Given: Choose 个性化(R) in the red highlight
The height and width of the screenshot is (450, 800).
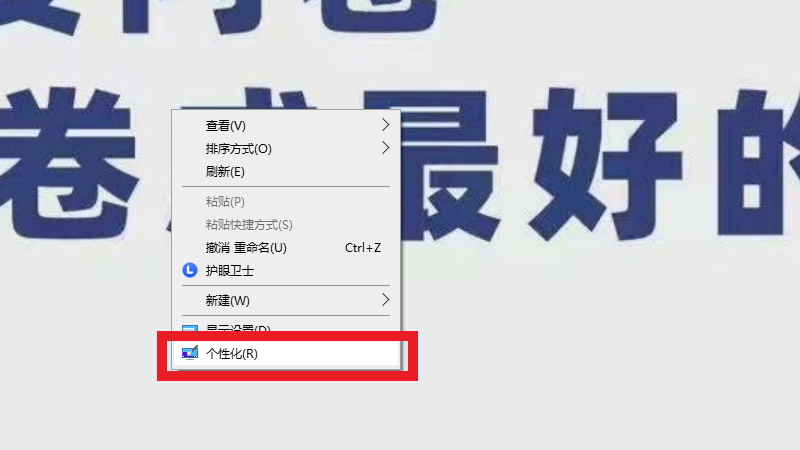Looking at the screenshot, I should point(287,353).
